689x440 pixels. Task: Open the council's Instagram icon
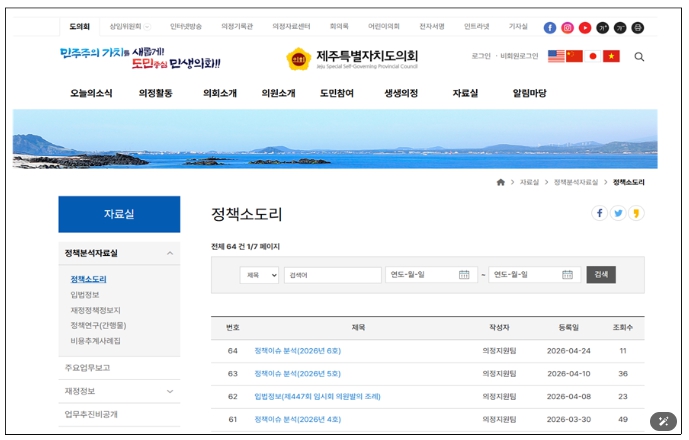point(568,27)
